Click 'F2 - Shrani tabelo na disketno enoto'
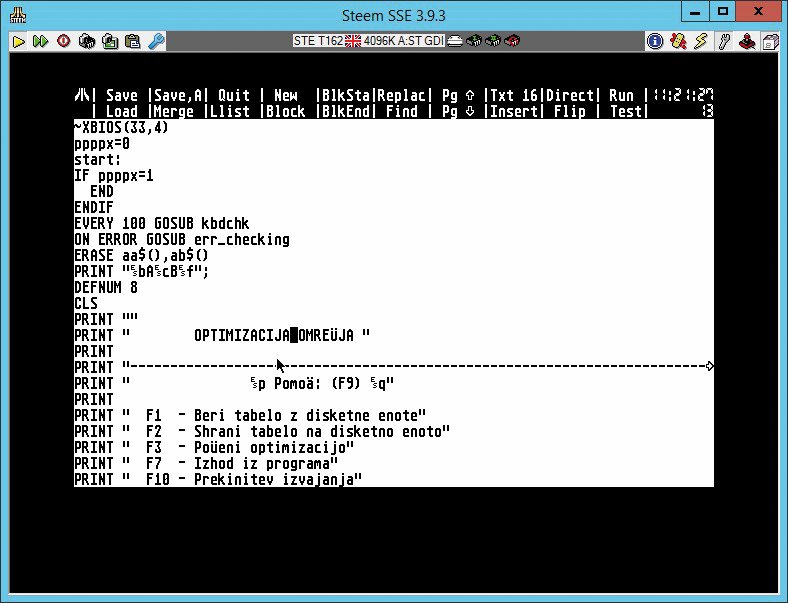The image size is (788, 603). 262,431
